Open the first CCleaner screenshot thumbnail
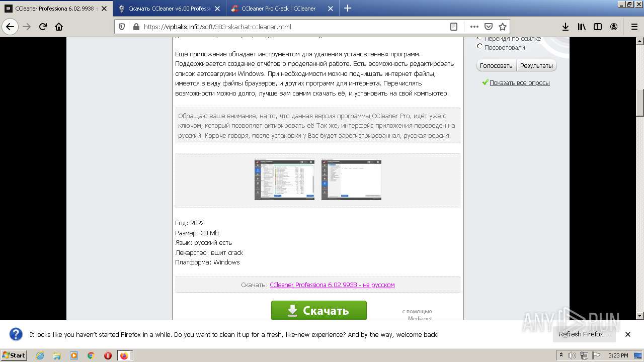This screenshot has width=644, height=362. (x=284, y=179)
